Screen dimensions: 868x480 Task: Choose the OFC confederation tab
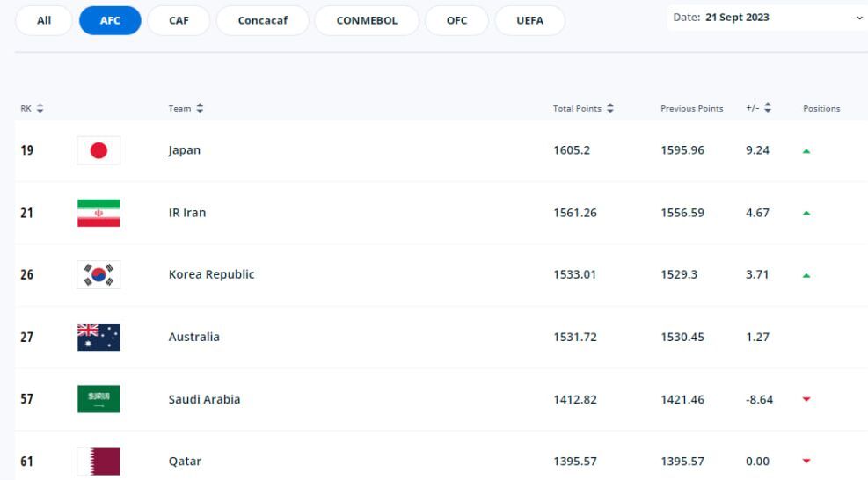[x=456, y=21]
